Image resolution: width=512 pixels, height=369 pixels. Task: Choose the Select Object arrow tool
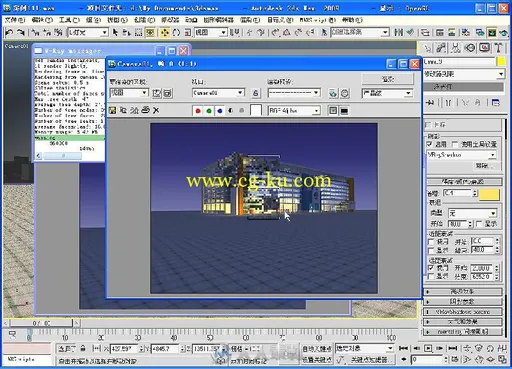point(115,32)
